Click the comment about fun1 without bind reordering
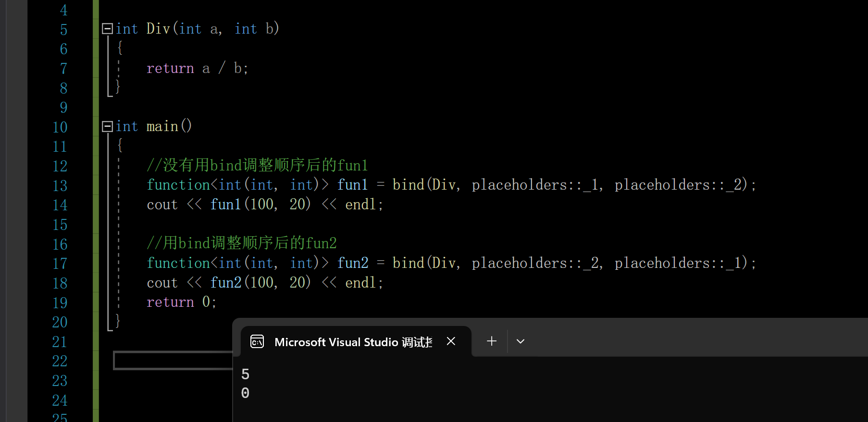Viewport: 868px width, 422px height. (257, 165)
